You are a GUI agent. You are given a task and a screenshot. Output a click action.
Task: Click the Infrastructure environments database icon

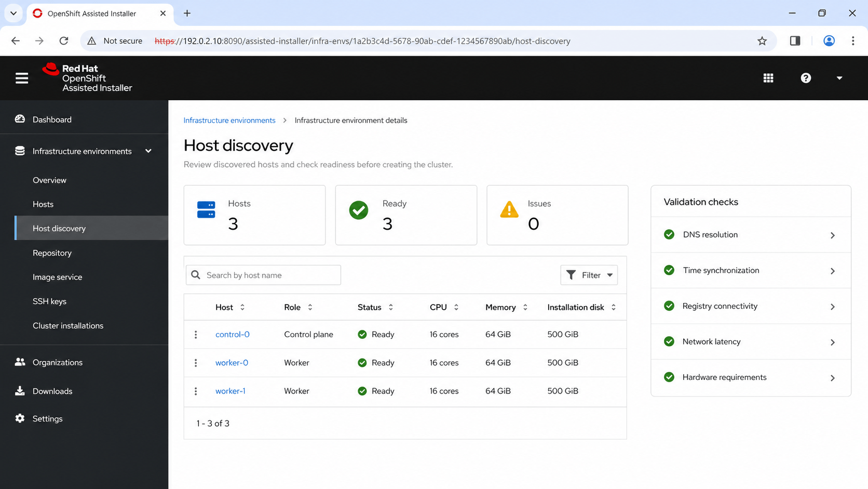[x=20, y=151]
